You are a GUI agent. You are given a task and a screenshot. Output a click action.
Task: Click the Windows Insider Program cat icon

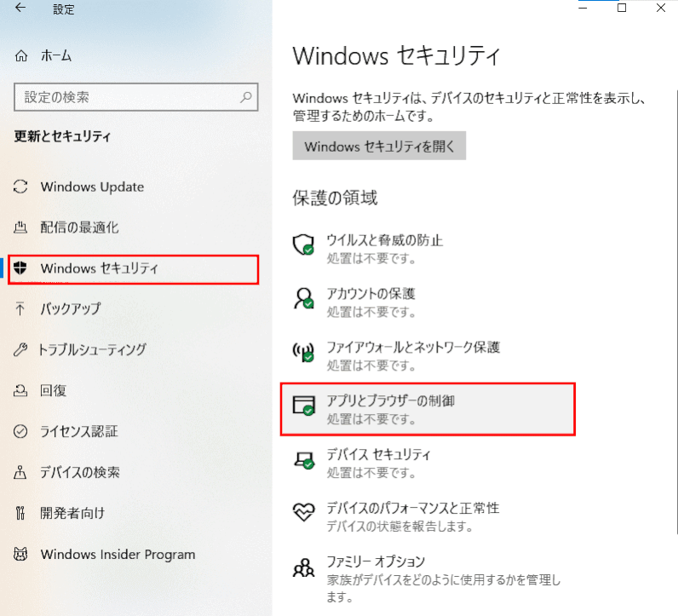point(20,554)
